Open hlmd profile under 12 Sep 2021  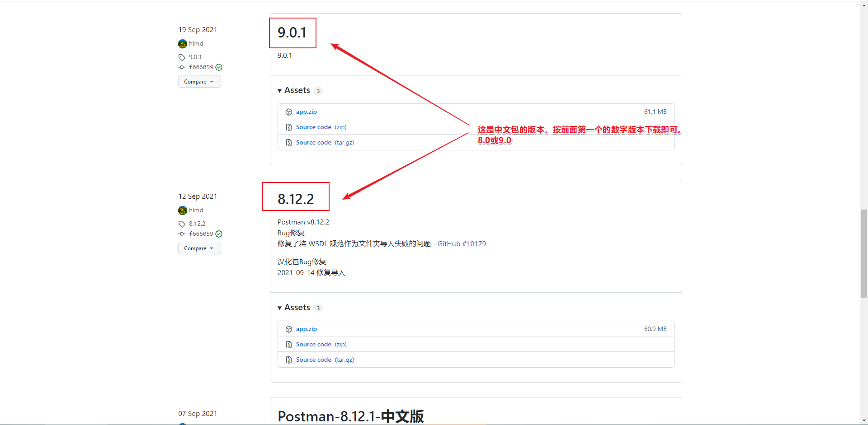tap(196, 210)
